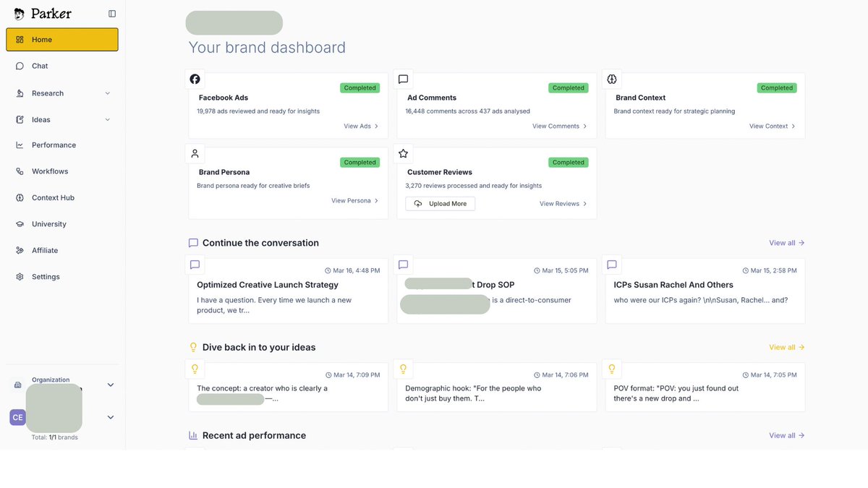Open the View Reviews link
Viewport: 868px width, 488px height.
tap(563, 204)
